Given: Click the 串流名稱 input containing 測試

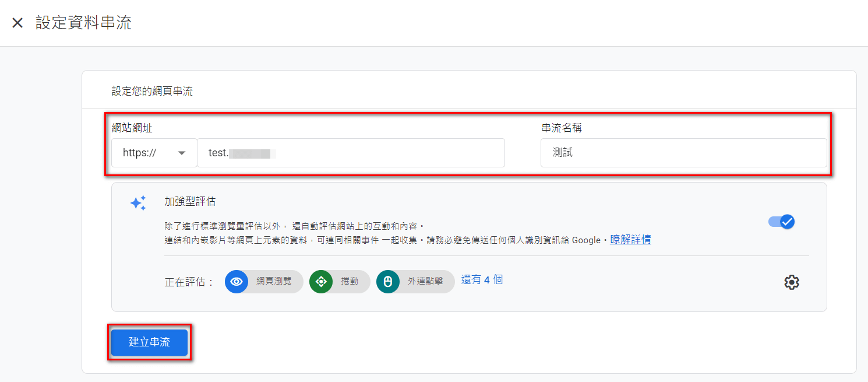Looking at the screenshot, I should [683, 153].
